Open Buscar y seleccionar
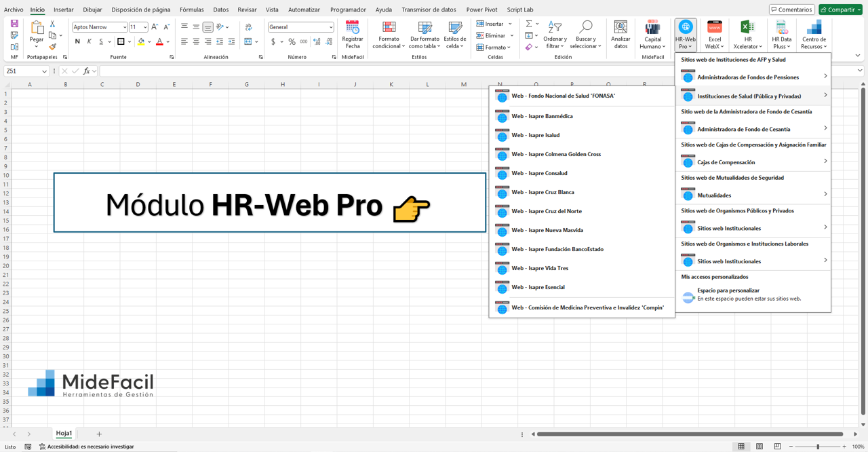This screenshot has width=868, height=452. pos(585,35)
